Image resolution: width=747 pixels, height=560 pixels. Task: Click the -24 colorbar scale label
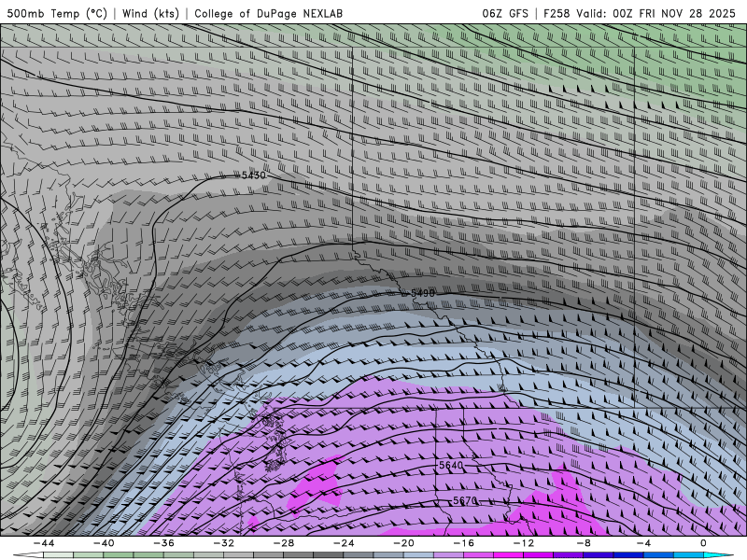pyautogui.click(x=344, y=543)
